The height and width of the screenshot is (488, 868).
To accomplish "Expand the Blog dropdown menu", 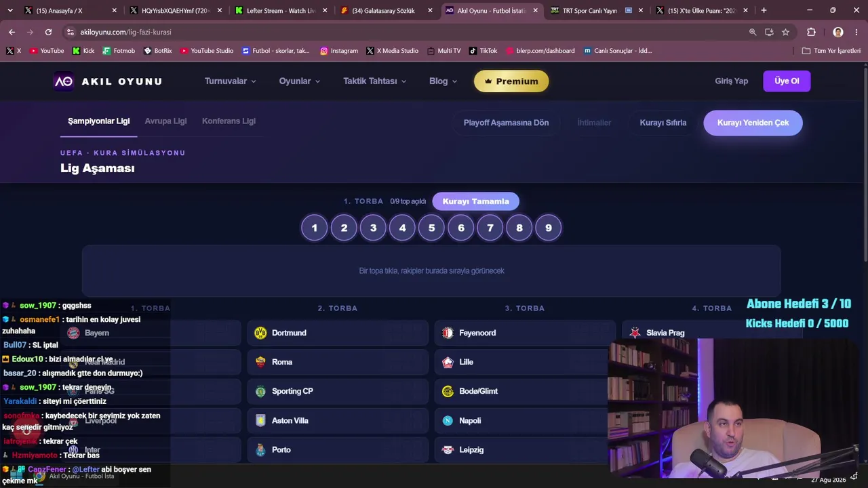I will click(x=443, y=81).
